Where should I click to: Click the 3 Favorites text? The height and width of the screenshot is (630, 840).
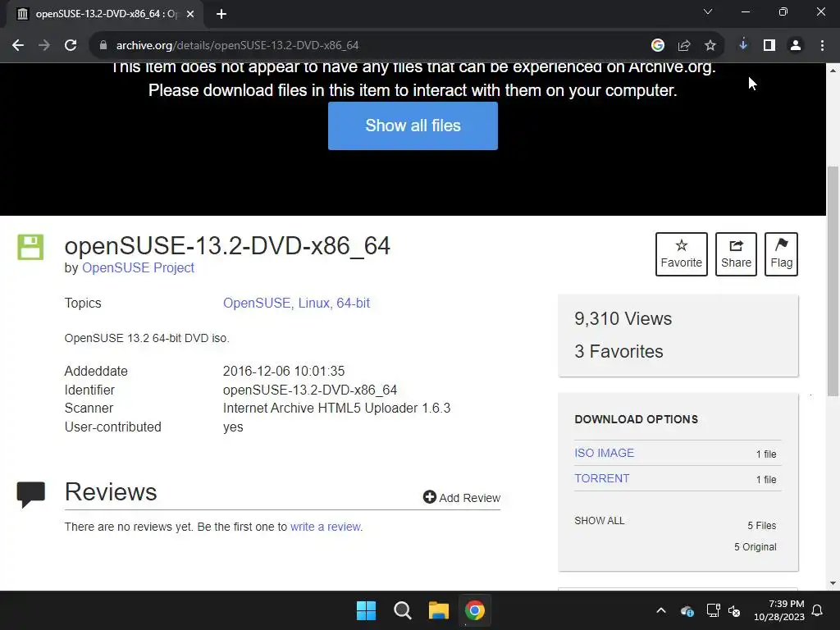[619, 351]
